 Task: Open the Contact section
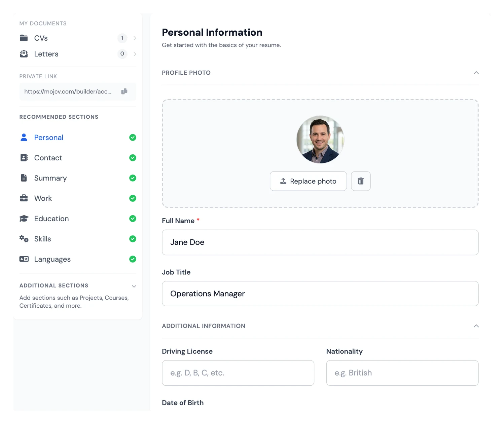coord(78,158)
